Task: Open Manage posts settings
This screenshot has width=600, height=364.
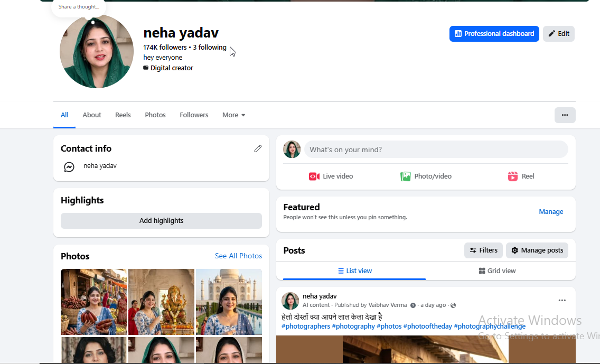Action: pyautogui.click(x=537, y=250)
